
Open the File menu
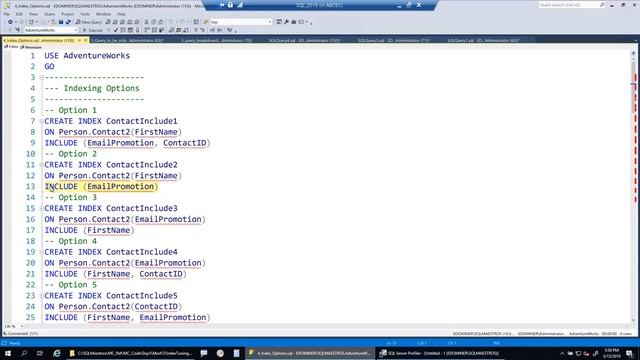[x=7, y=14]
